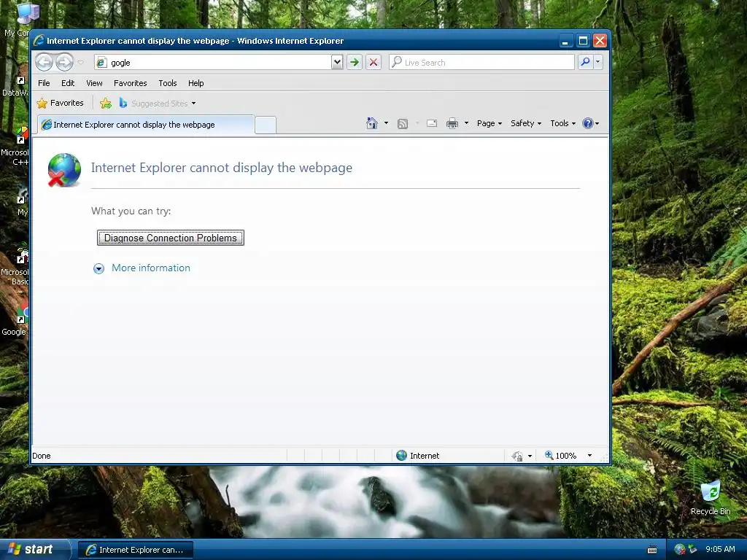
Task: Minimize the Internet Explorer window
Action: (565, 41)
